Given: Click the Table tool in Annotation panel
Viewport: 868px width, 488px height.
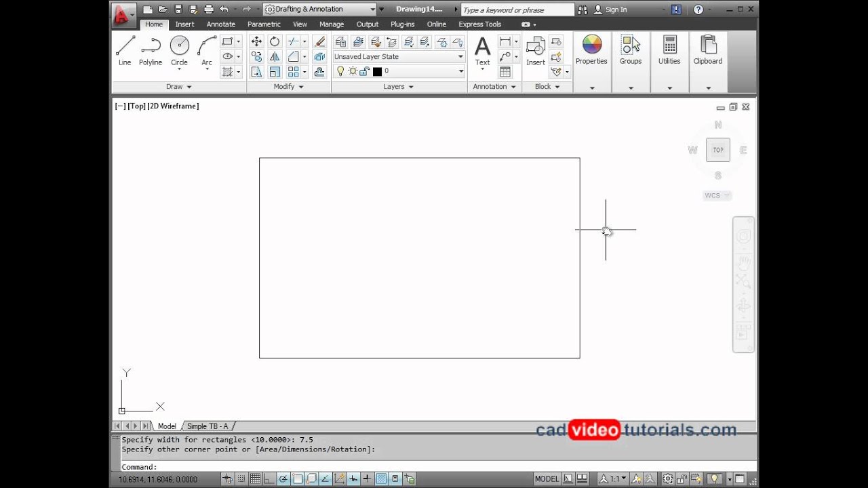Looking at the screenshot, I should coord(505,72).
